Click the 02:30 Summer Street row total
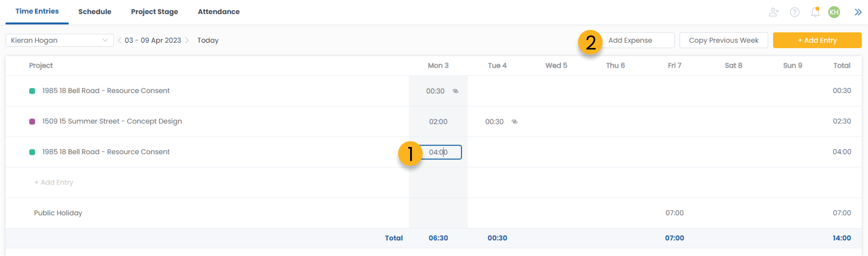Viewport: 868px width, 256px height. click(841, 121)
